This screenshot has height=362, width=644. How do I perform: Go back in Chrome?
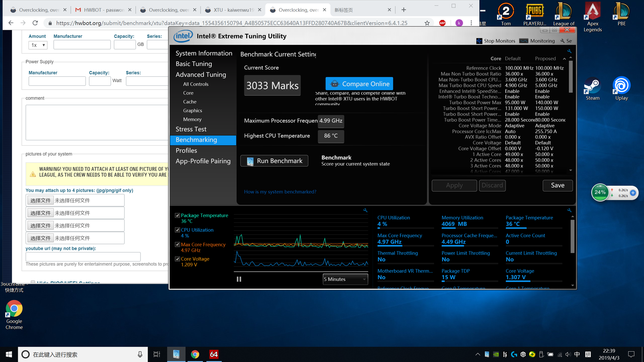click(11, 23)
